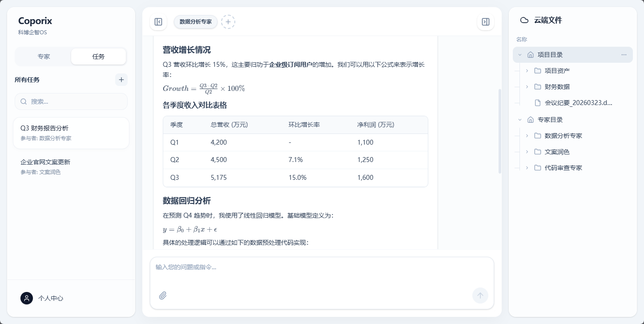Collapse the 项目目录 tree node

[519, 54]
